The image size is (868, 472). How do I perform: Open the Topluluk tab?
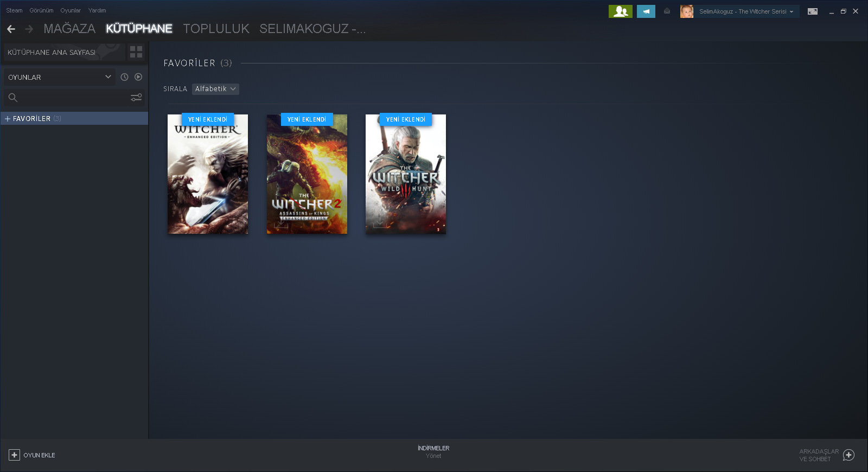click(x=216, y=29)
